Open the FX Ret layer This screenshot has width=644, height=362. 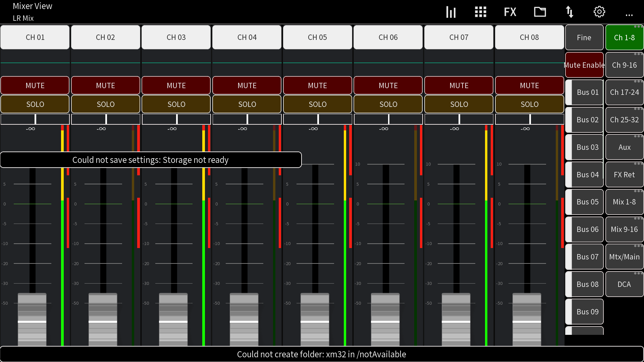(x=624, y=174)
